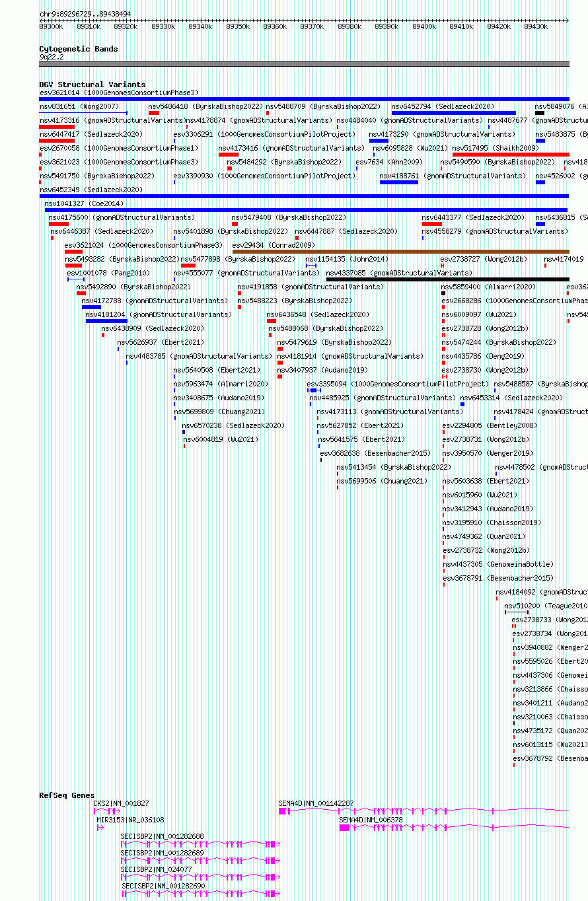Open the DGV Structural Variants track heading
Screen dimensions: 588x901
coord(92,85)
